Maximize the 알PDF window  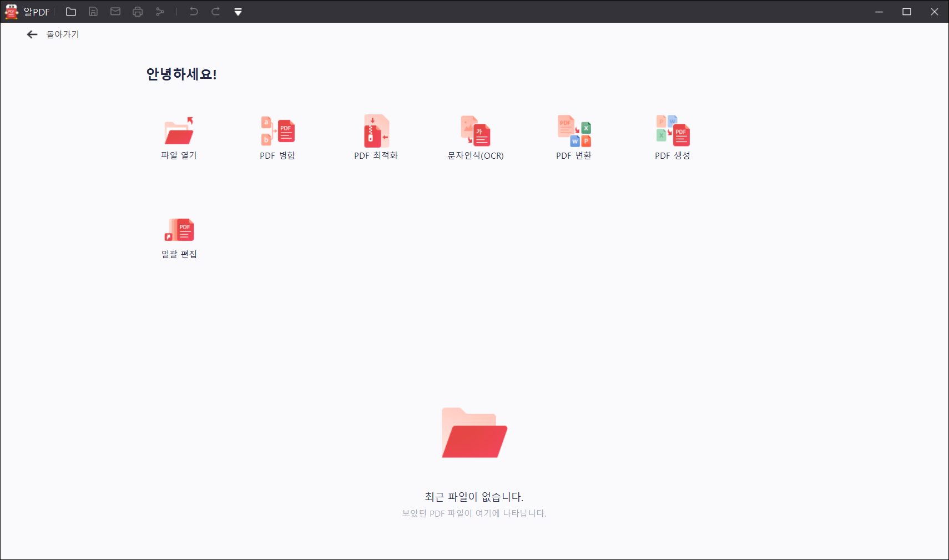[907, 12]
